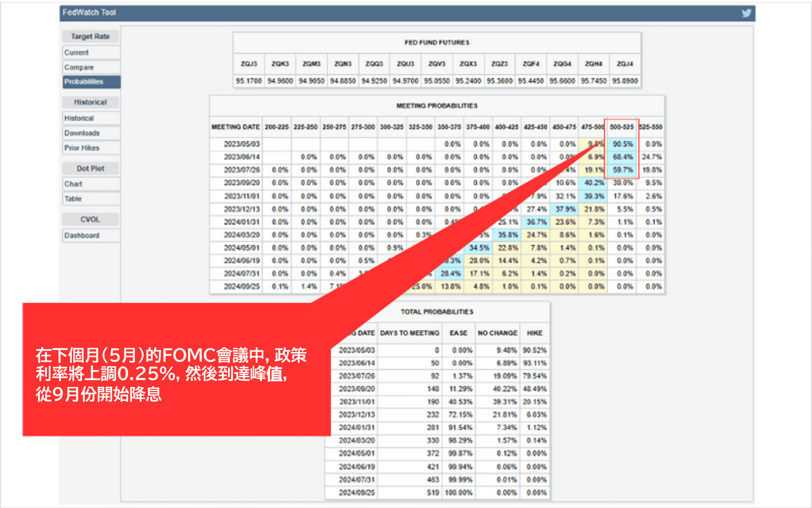The height and width of the screenshot is (508, 812).
Task: Click the 200-225 rate range header
Action: [277, 127]
